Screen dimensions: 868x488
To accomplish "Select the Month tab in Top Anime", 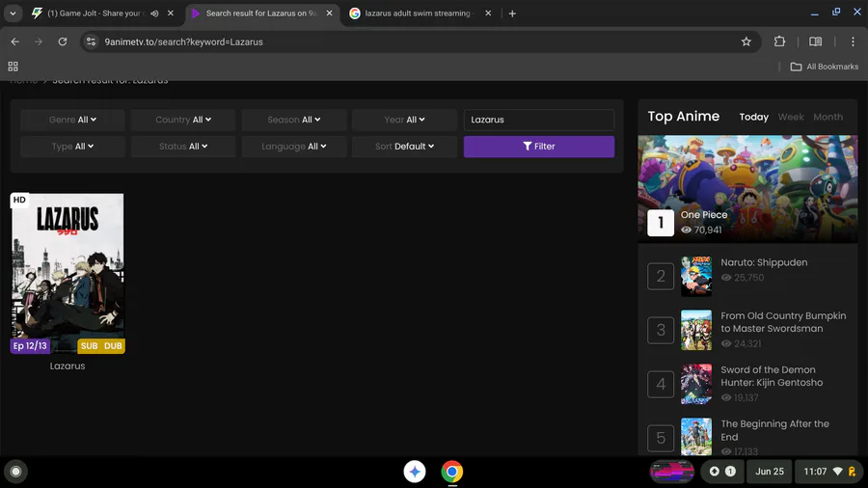I will tap(828, 117).
